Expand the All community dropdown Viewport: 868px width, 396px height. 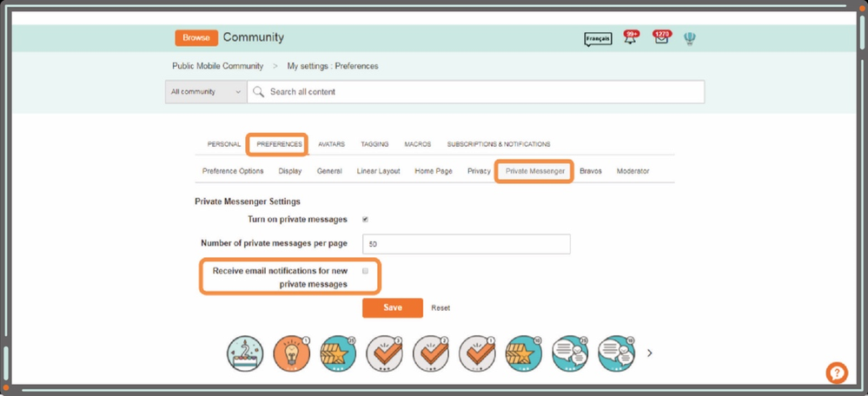coord(206,92)
